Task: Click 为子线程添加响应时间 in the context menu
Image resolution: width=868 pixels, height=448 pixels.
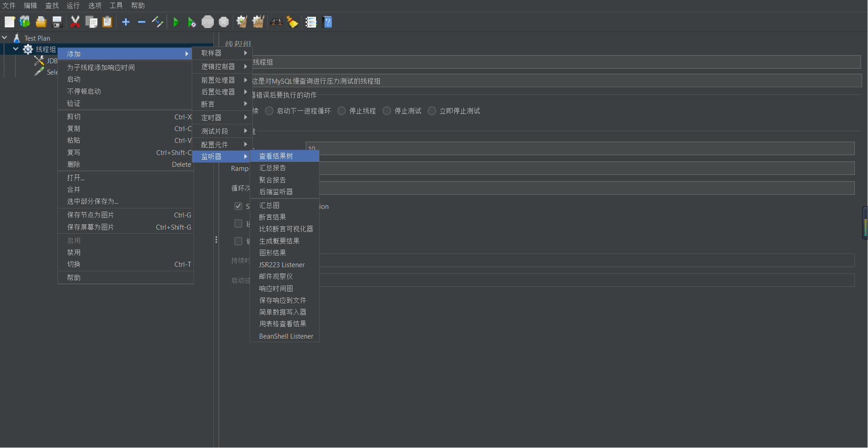Action: tap(126, 67)
